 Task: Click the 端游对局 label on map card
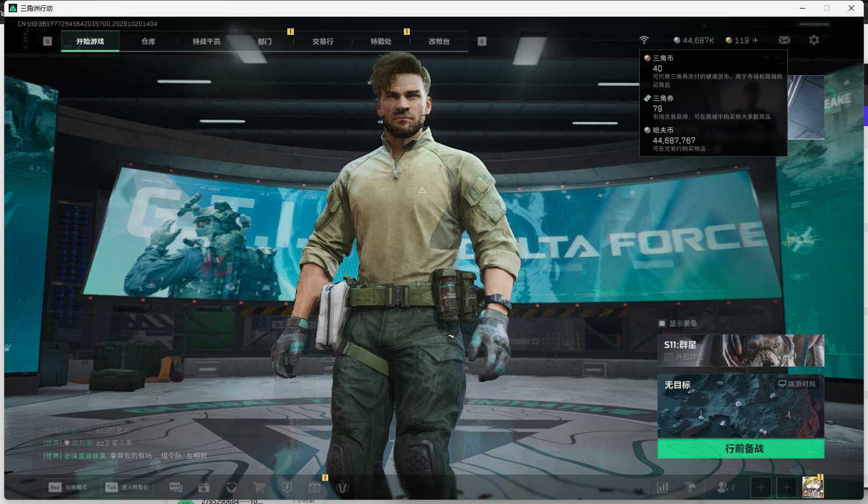pos(797,384)
